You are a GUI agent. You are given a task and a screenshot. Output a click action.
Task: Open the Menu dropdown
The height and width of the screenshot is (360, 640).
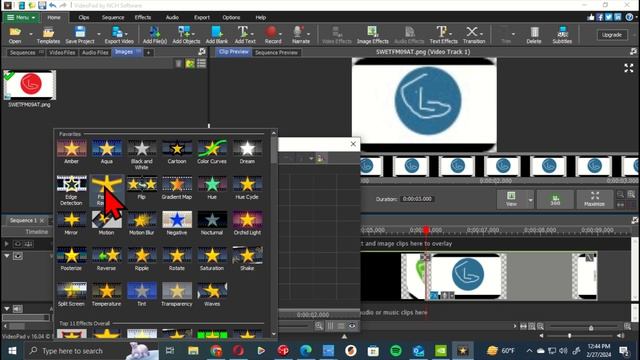point(21,18)
